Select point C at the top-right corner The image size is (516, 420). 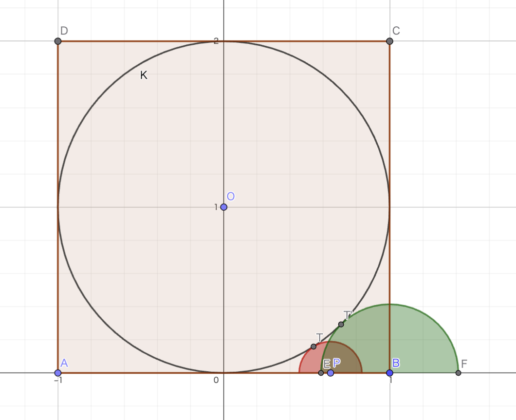(x=389, y=42)
